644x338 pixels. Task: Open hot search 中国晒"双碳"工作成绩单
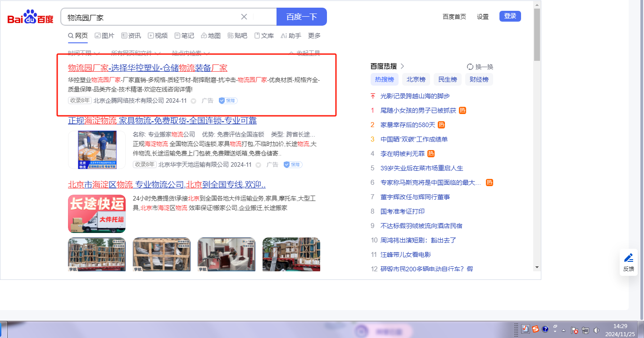(x=414, y=139)
